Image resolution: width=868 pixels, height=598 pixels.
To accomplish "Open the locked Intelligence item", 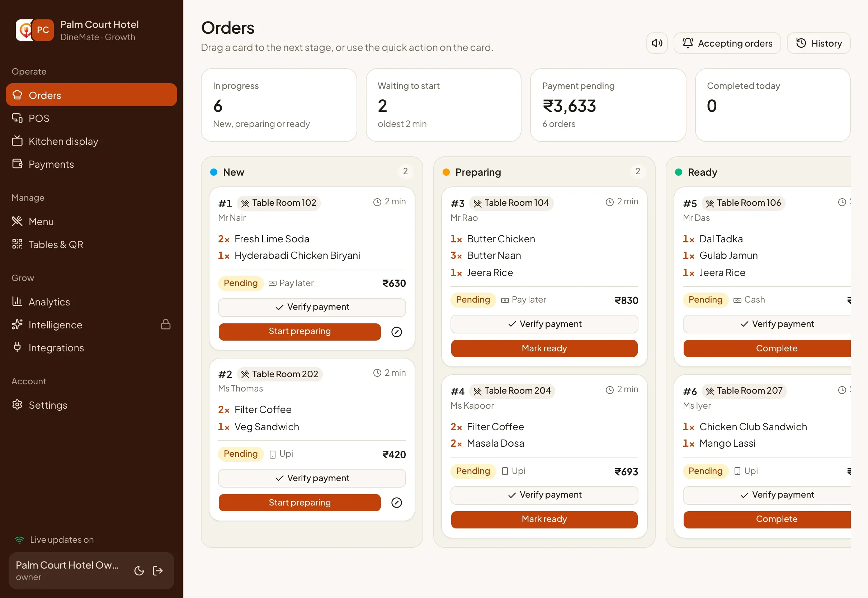I will (x=91, y=324).
